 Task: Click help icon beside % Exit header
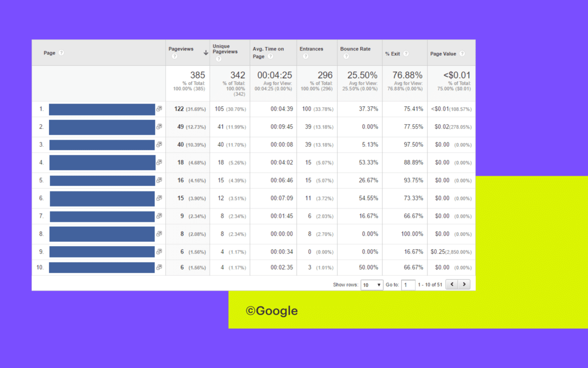pos(406,53)
